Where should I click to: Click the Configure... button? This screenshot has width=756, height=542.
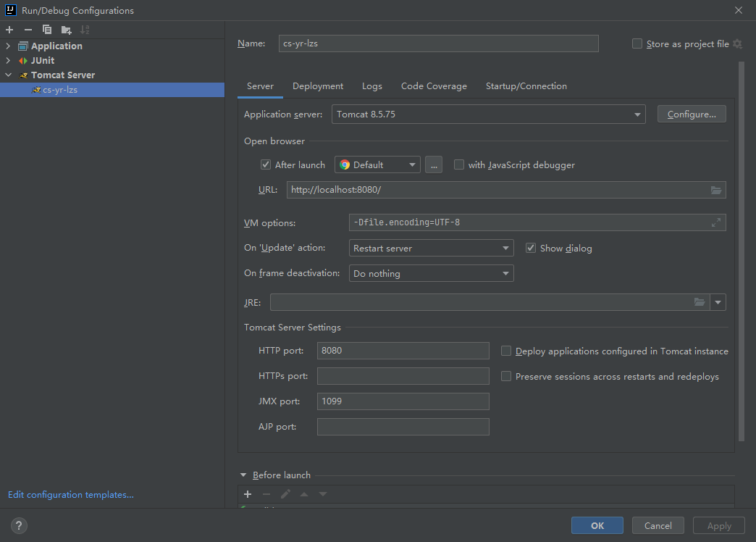(x=692, y=114)
